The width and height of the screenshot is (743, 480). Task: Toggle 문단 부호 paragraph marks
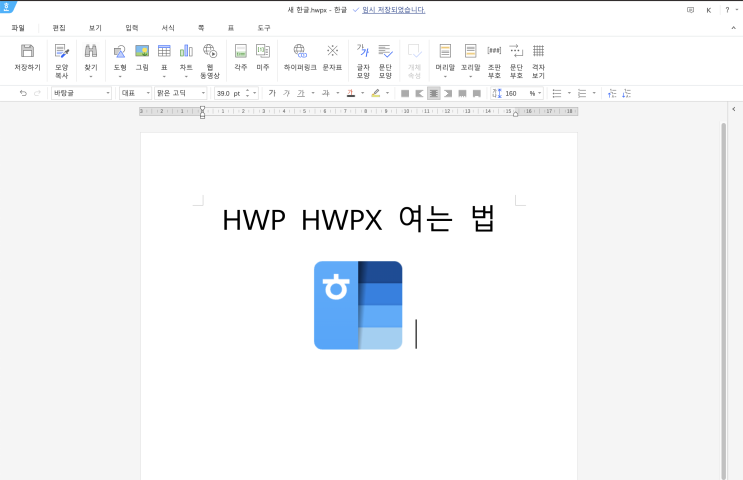[x=516, y=61]
